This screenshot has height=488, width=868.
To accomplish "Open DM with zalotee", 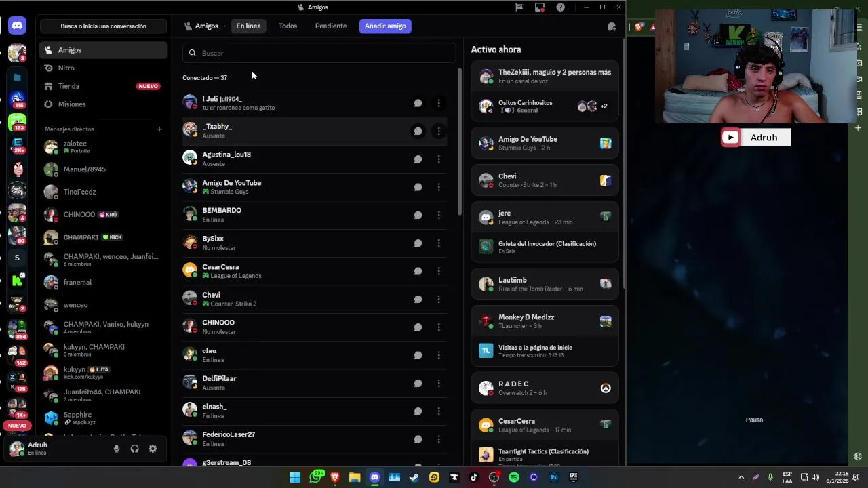I will click(x=103, y=146).
